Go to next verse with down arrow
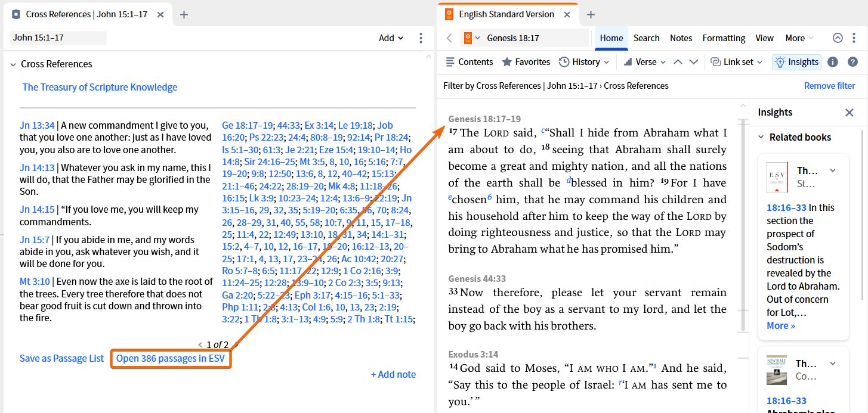This screenshot has width=868, height=413. point(693,62)
